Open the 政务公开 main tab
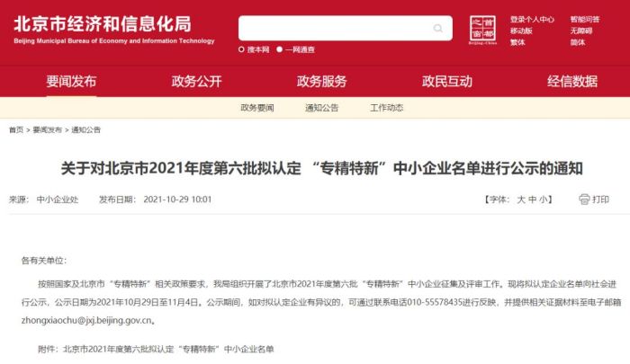Viewport: 630px width, 364px height. pyautogui.click(x=196, y=82)
